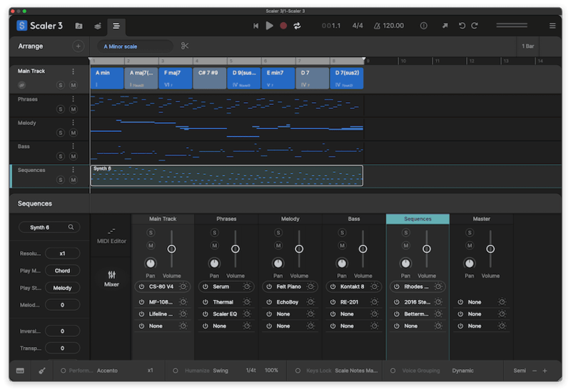Solo the Main Track in arrange
The height and width of the screenshot is (392, 571).
tap(61, 85)
